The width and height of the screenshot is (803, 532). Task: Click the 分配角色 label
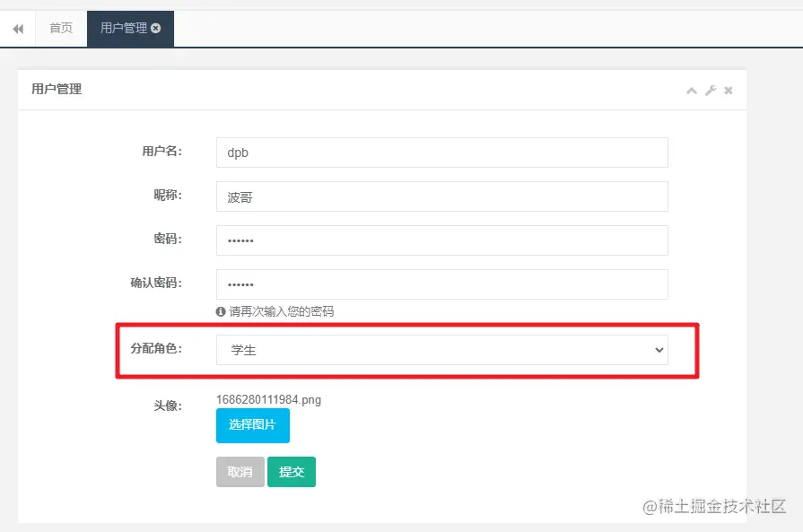[156, 348]
